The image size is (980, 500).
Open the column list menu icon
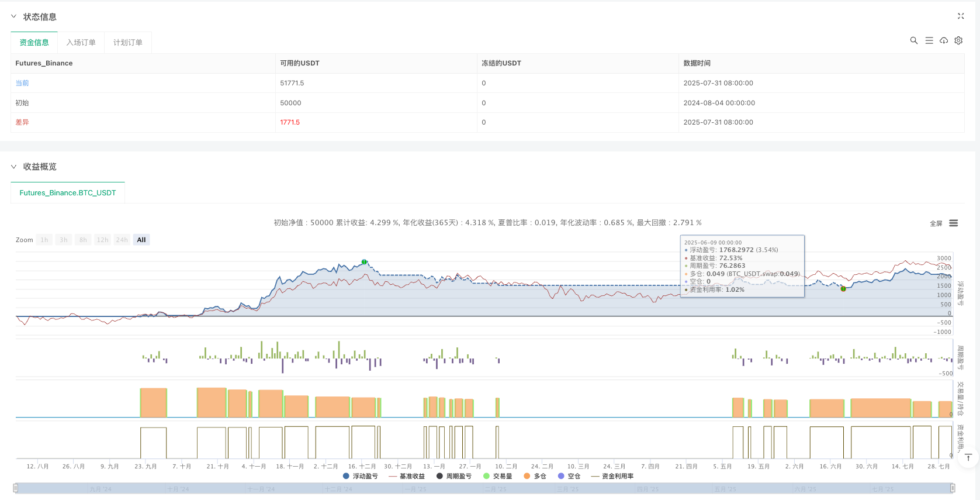(929, 40)
